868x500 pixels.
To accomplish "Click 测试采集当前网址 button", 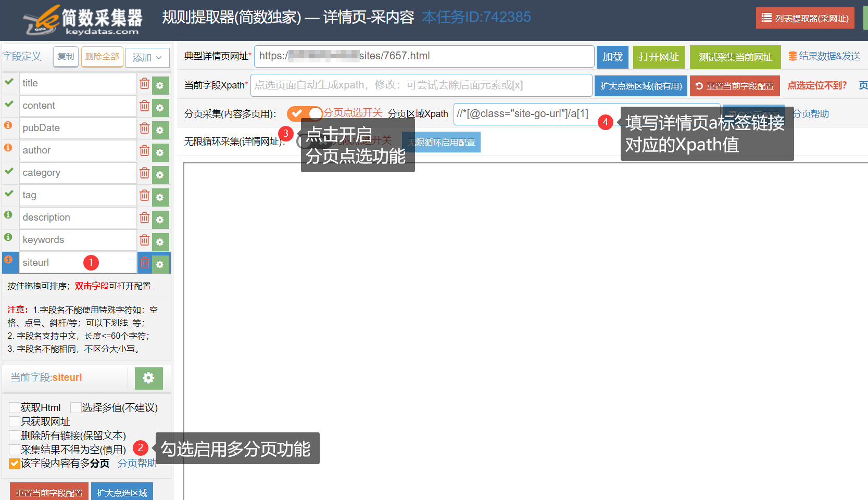I will [735, 57].
